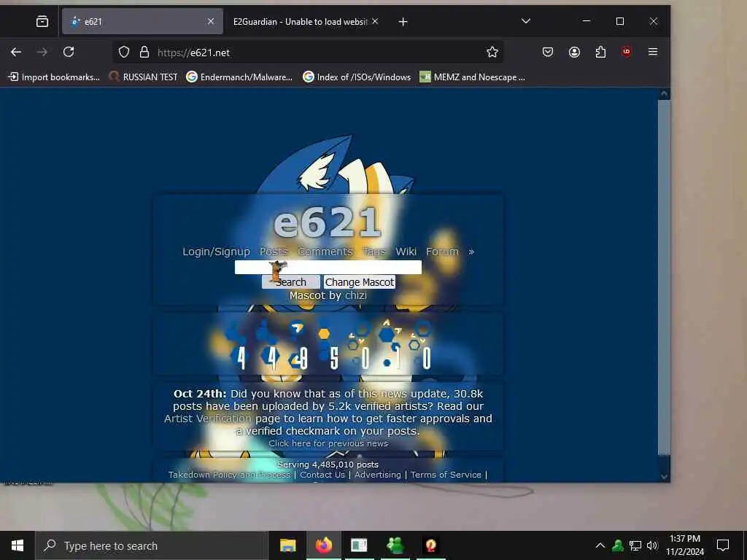Open the chizi mascot artist link

pyautogui.click(x=356, y=295)
